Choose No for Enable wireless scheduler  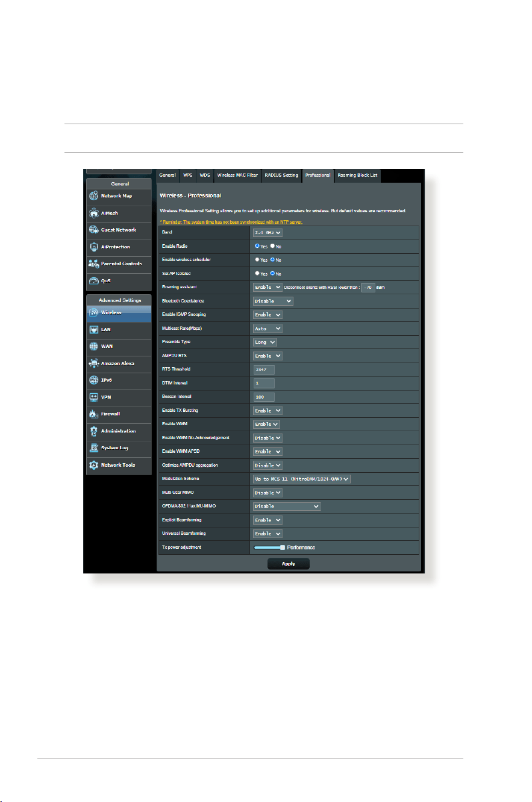(272, 260)
